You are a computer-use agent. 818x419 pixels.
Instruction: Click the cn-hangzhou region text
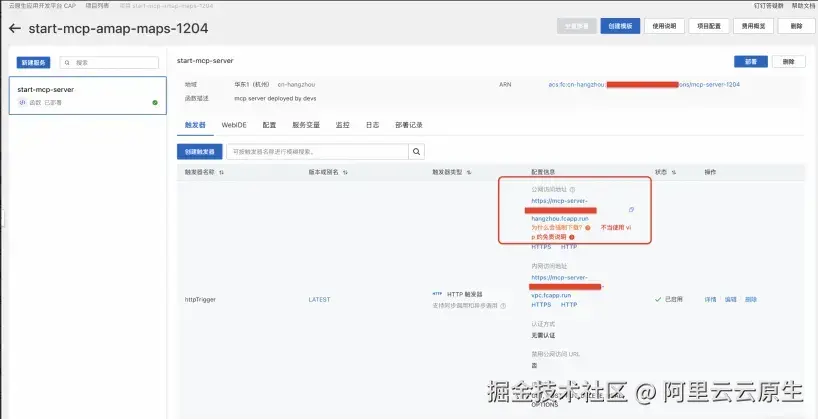(296, 85)
